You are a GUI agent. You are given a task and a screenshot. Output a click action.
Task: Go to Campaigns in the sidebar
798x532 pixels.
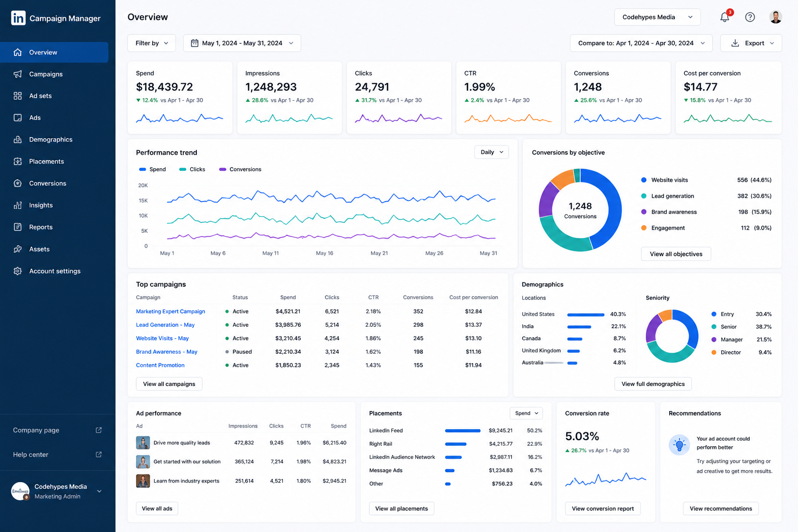point(54,74)
